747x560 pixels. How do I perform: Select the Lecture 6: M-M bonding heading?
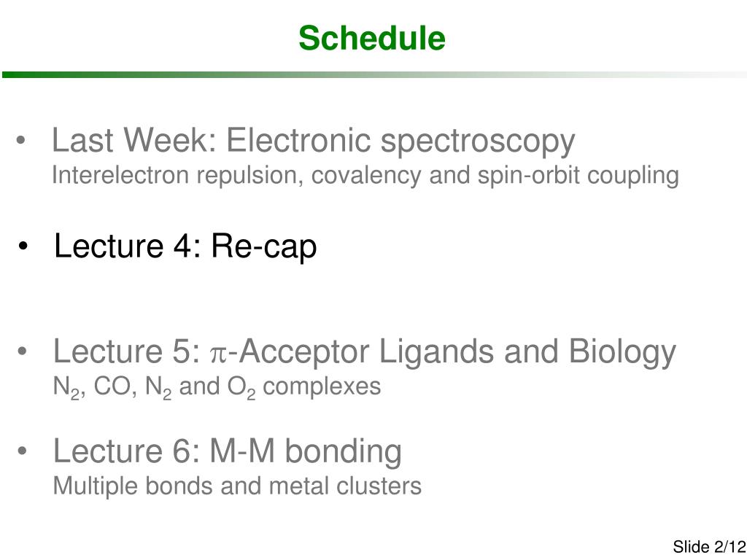click(228, 452)
